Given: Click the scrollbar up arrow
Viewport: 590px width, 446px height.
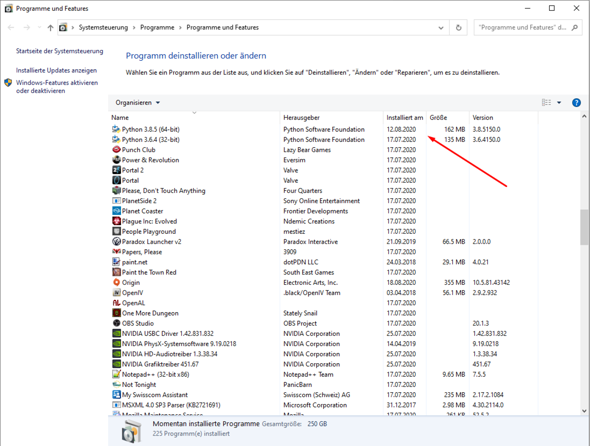Looking at the screenshot, I should 584,117.
